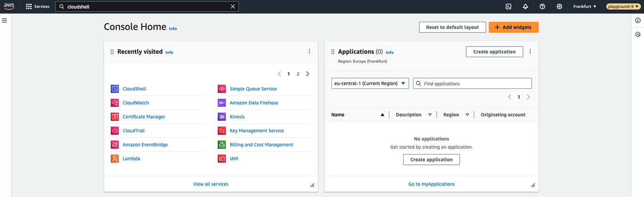
Task: Open Applications widget options menu
Action: 530,51
